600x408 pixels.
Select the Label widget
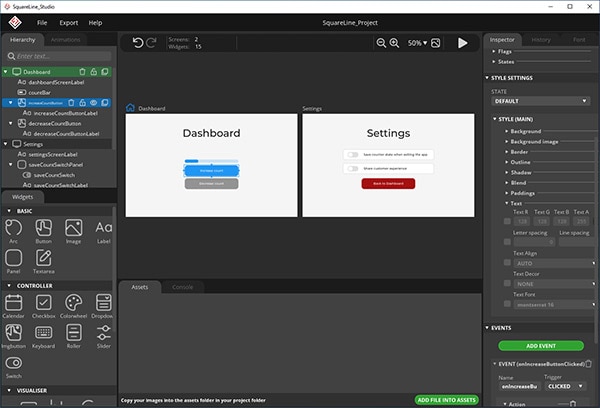(x=104, y=231)
